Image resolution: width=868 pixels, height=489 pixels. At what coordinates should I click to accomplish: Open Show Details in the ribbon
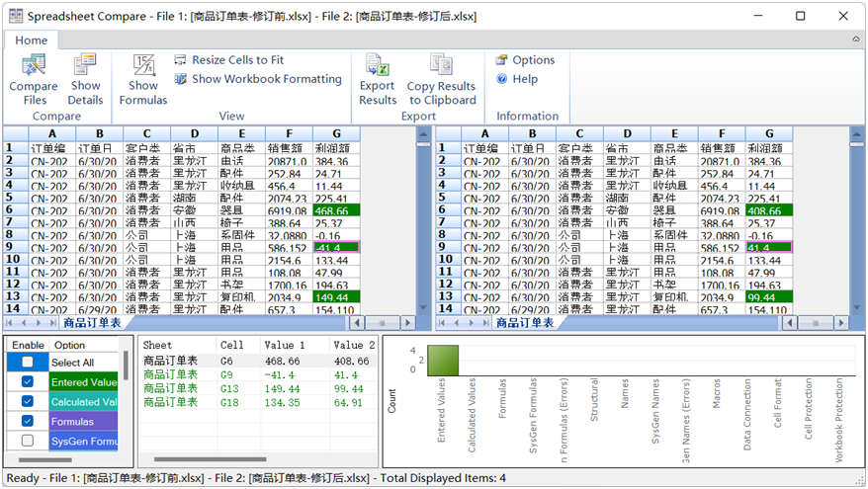(85, 79)
